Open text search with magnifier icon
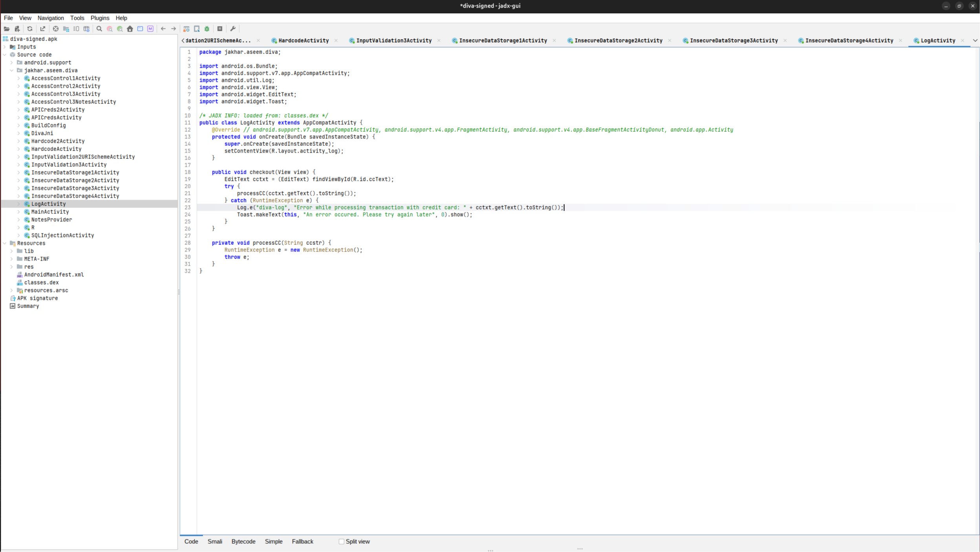This screenshot has width=980, height=552. pos(99,29)
